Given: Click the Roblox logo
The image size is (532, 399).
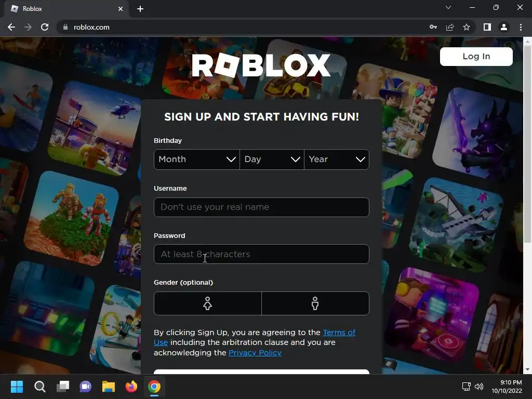Looking at the screenshot, I should (x=261, y=65).
